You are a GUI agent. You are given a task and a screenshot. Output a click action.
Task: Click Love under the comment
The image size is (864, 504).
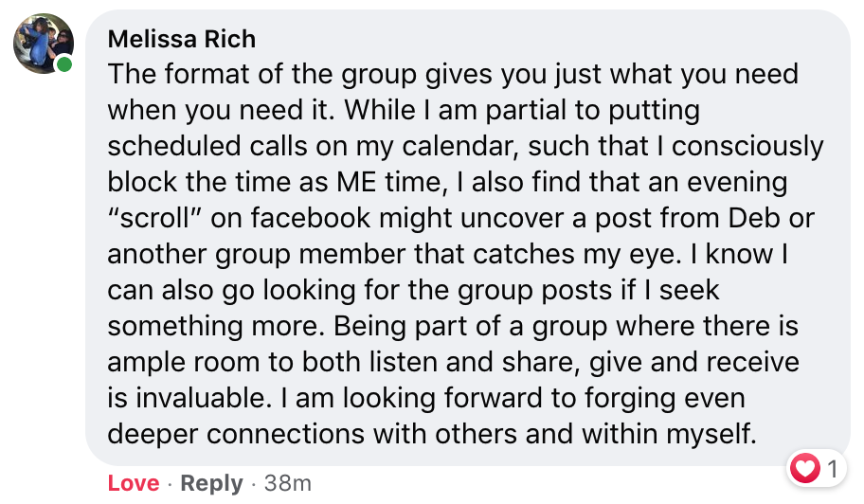134,483
